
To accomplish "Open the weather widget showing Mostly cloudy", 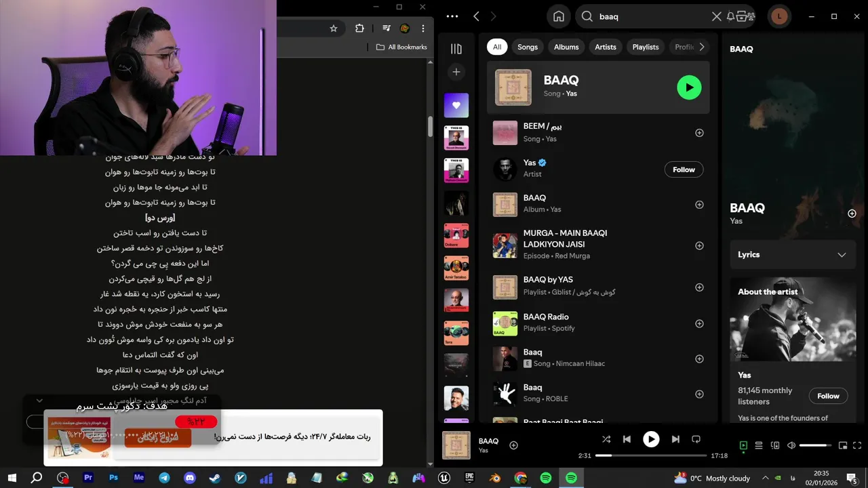I will click(x=712, y=478).
